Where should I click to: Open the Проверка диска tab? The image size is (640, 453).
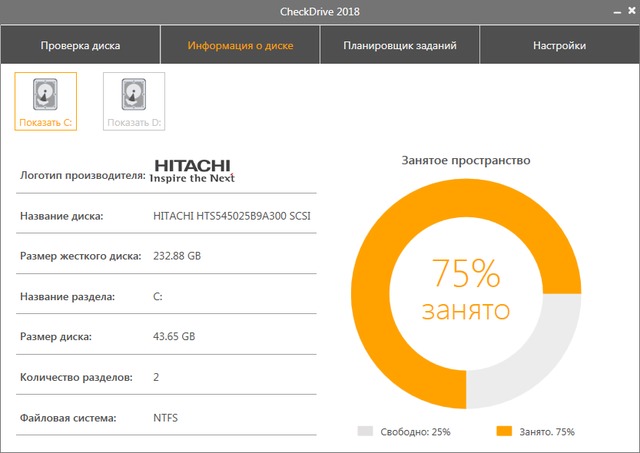[80, 46]
